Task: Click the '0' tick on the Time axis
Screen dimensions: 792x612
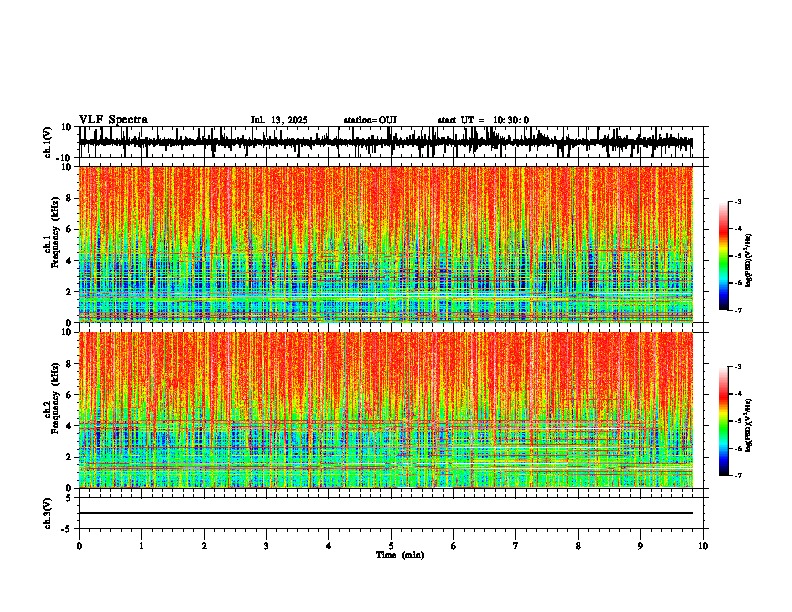Action: pos(79,546)
